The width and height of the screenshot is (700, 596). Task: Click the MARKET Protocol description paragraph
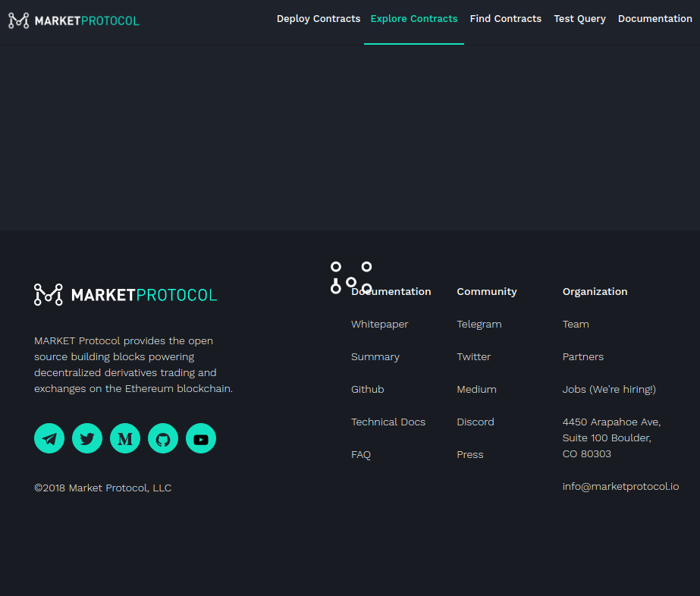tap(133, 365)
